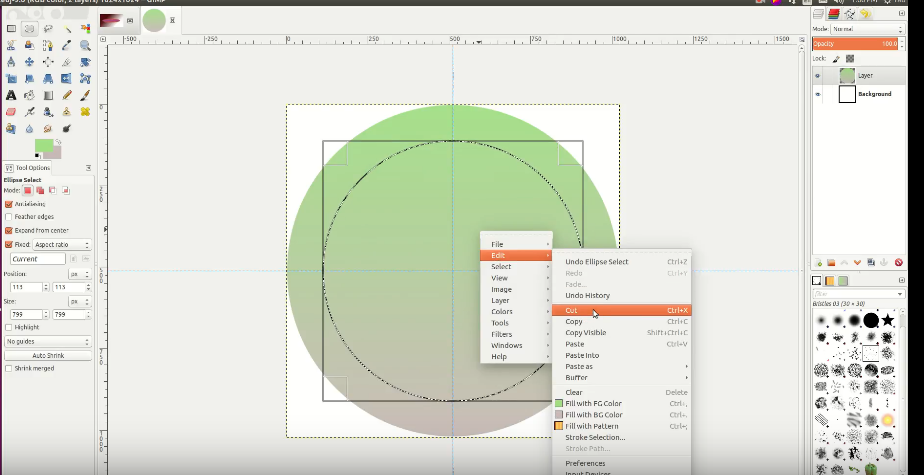This screenshot has width=924, height=475.
Task: Select the Bucket Fill tool
Action: (x=29, y=95)
